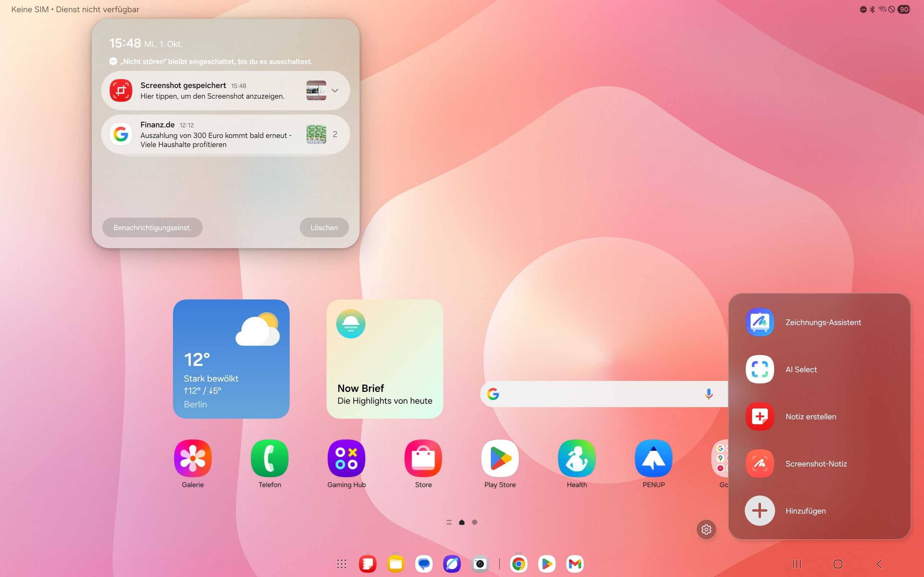Click Löschen to clear notifications
The image size is (924, 577).
(324, 227)
